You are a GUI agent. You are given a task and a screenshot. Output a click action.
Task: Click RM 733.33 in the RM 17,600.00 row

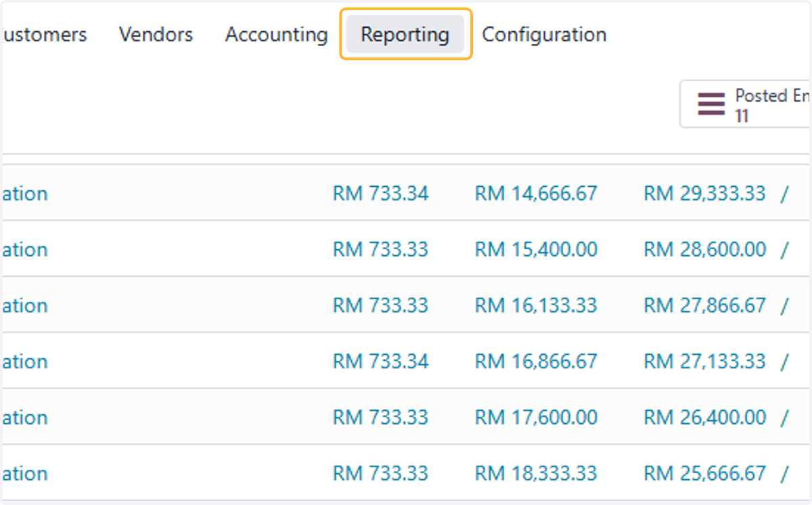coord(380,418)
